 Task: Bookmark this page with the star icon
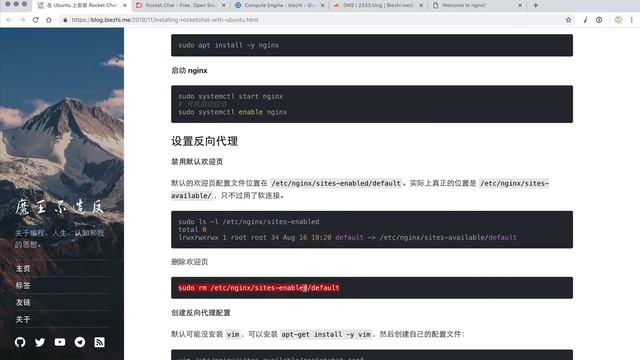[568, 20]
